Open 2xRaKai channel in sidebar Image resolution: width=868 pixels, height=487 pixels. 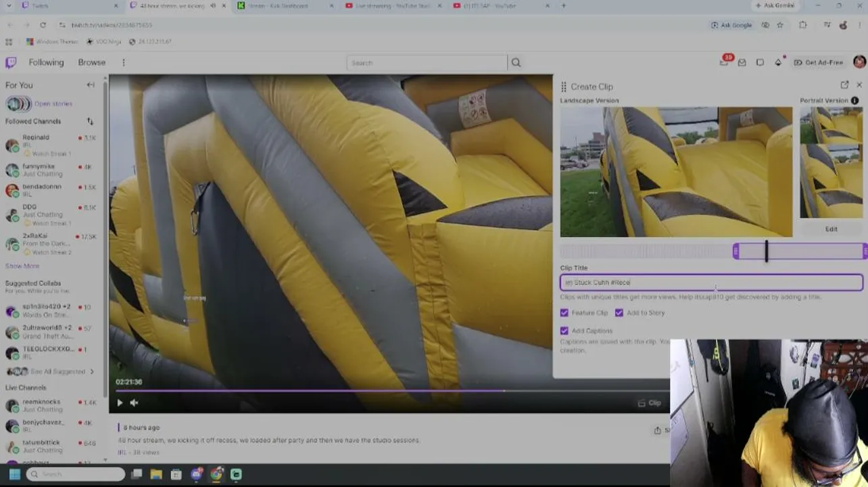tap(51, 244)
